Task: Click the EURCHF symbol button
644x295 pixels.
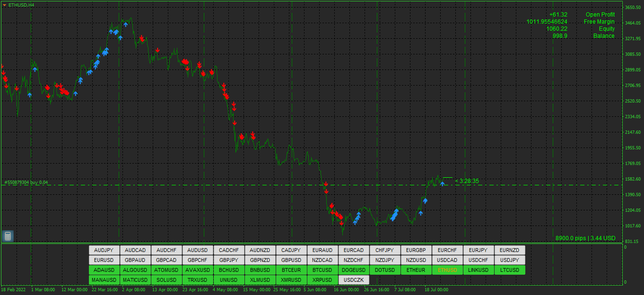Action: click(x=447, y=250)
